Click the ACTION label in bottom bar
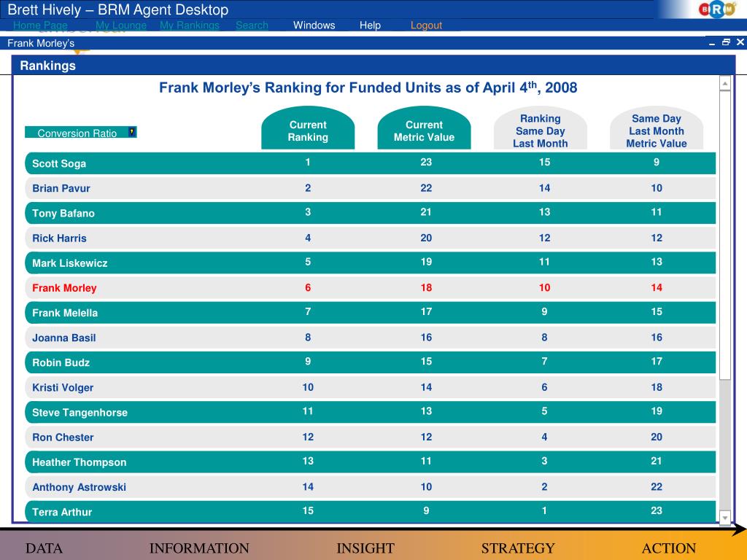The width and height of the screenshot is (747, 560). 669,548
